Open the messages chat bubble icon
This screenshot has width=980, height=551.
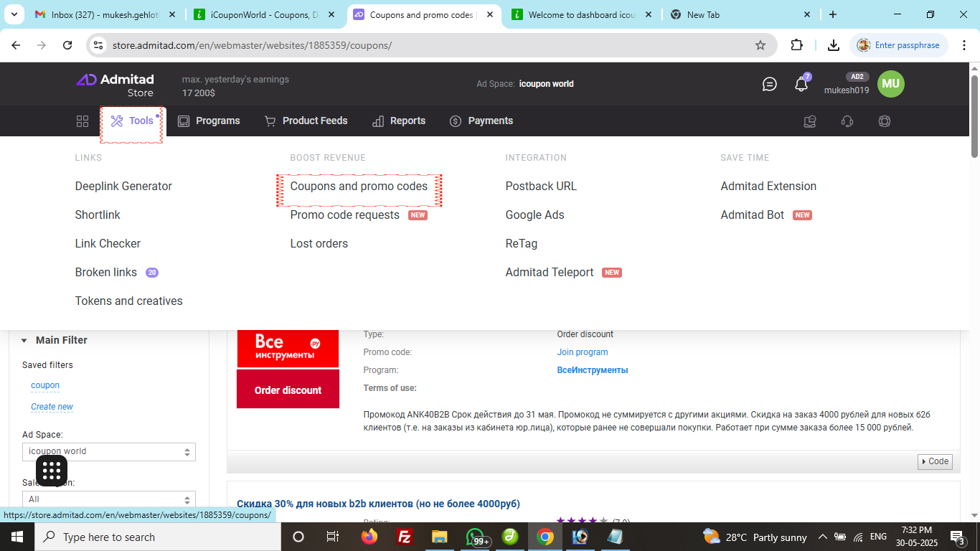[x=769, y=85]
